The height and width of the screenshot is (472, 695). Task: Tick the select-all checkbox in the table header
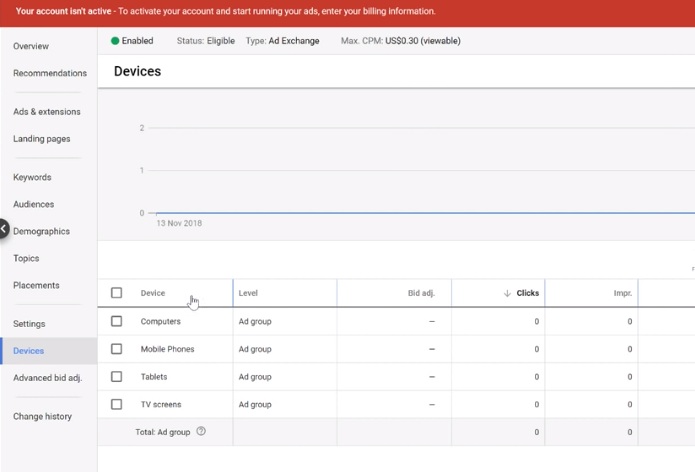pyautogui.click(x=117, y=293)
